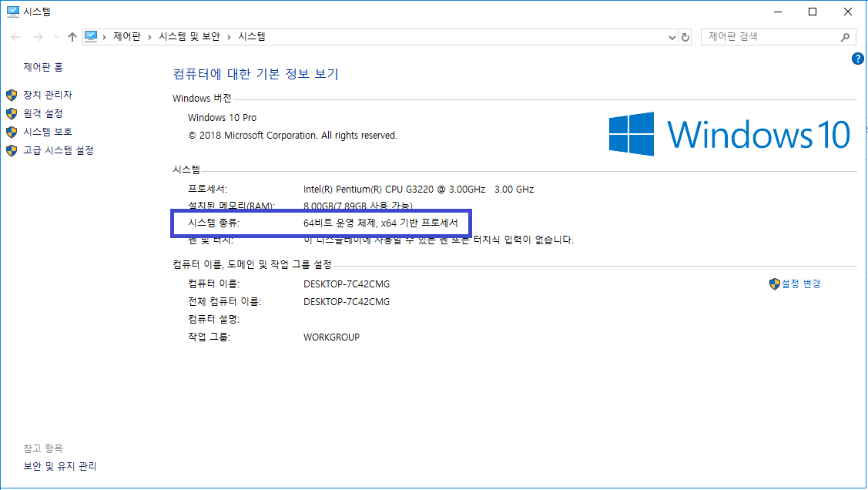Open Security and Maintenance (보안 및 유지 관리)
The height and width of the screenshot is (490, 868).
tap(60, 466)
